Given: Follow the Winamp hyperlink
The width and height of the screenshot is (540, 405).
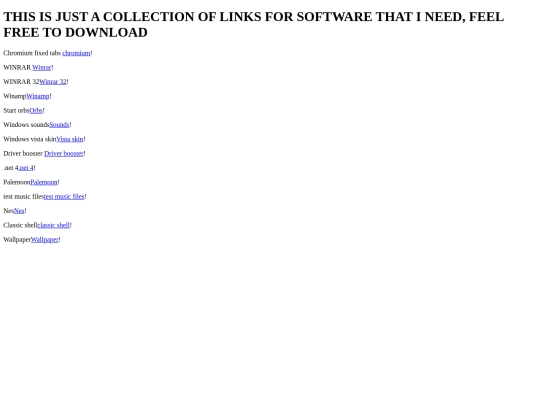Looking at the screenshot, I should pos(38,96).
